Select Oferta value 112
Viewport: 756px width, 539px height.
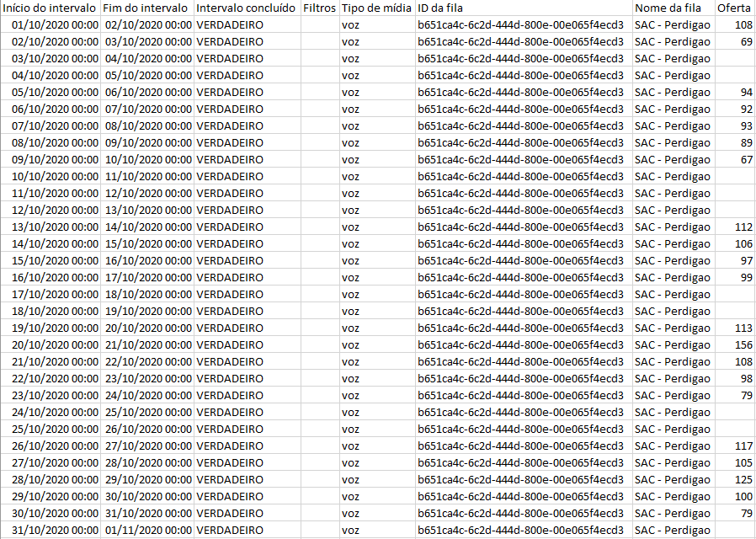[735, 227]
